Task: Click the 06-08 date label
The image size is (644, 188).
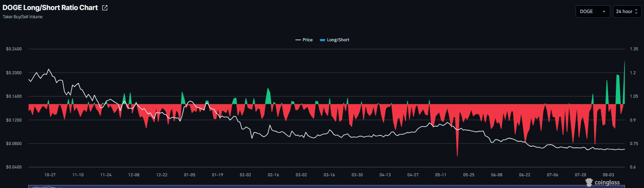Action: (x=497, y=175)
